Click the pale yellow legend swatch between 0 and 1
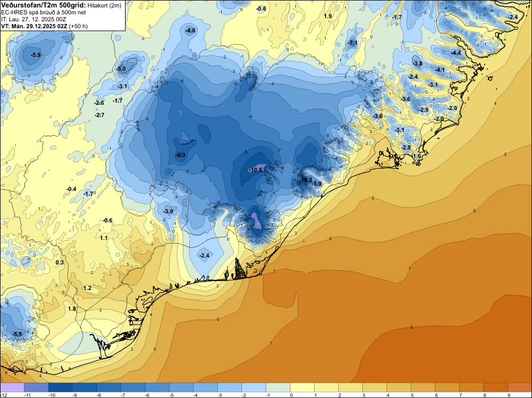The width and height of the screenshot is (532, 398). pos(302,387)
